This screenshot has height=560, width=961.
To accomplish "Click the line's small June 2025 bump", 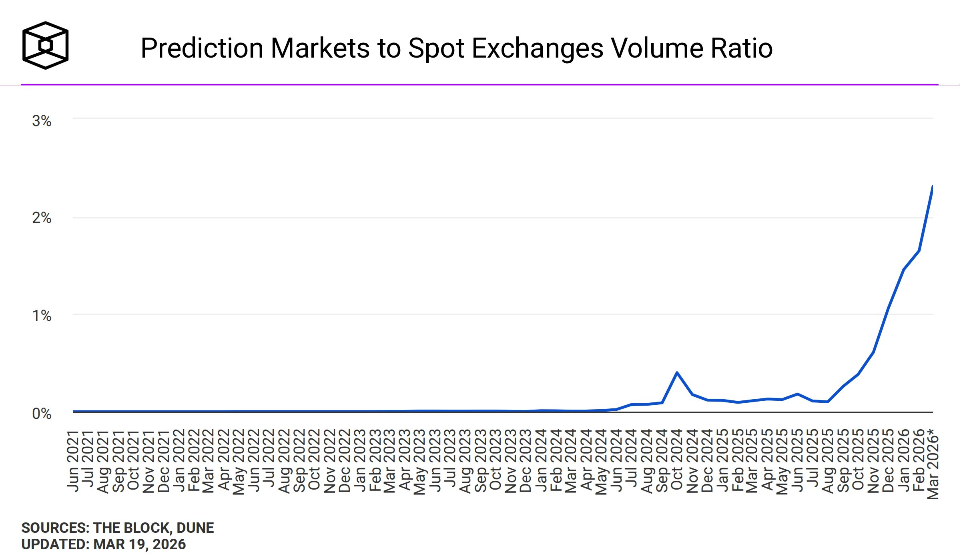I will (797, 394).
